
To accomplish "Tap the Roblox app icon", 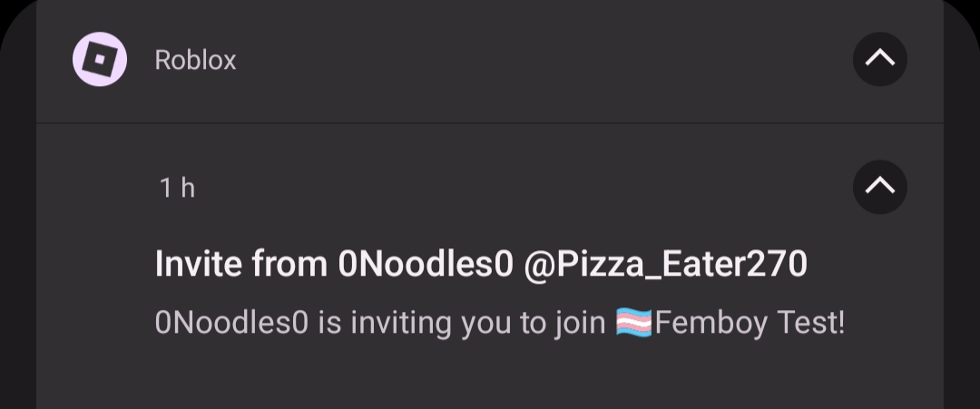I will click(100, 60).
